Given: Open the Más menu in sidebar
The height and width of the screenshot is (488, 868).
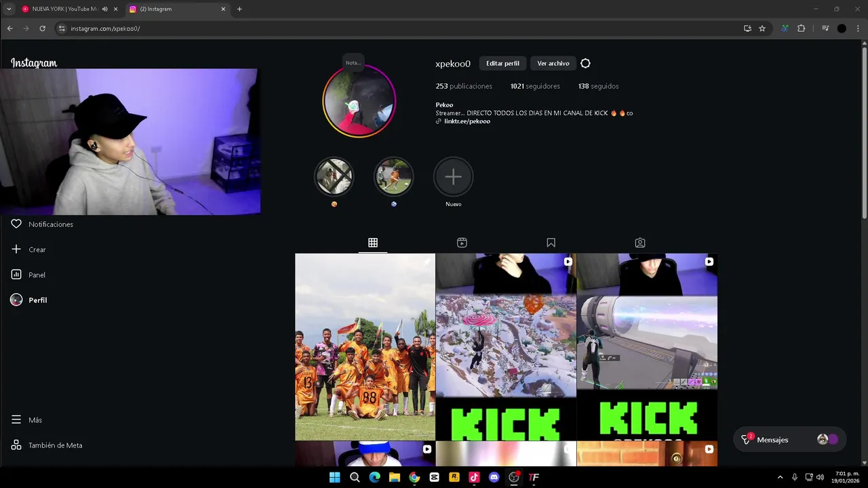Looking at the screenshot, I should (26, 420).
